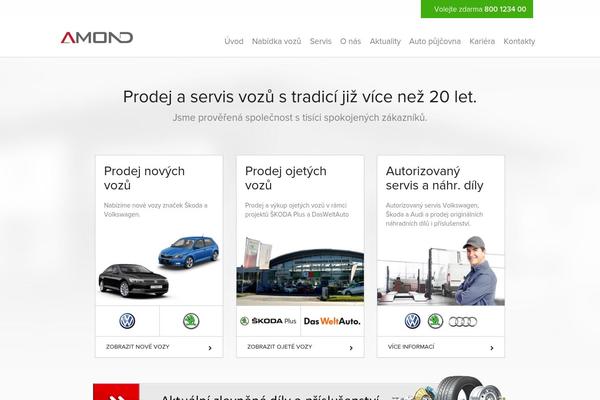600x400 pixels.
Task: Click arrow next to Zobrazit nové vozy
Action: [x=210, y=348]
